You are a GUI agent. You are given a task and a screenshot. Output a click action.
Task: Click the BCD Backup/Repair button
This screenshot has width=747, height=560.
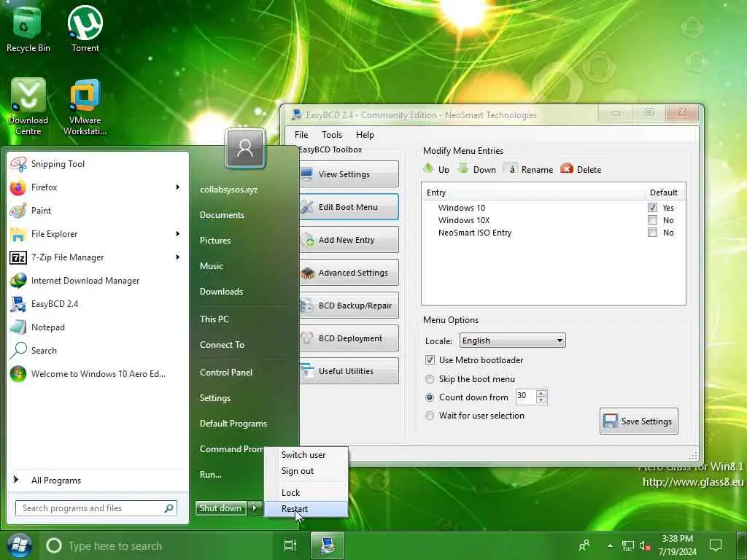coord(349,306)
